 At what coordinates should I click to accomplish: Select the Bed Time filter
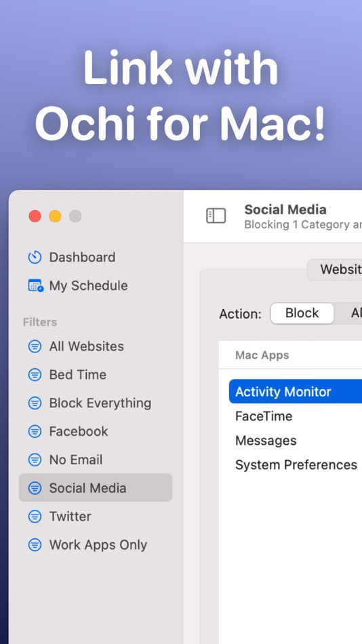click(x=96, y=375)
